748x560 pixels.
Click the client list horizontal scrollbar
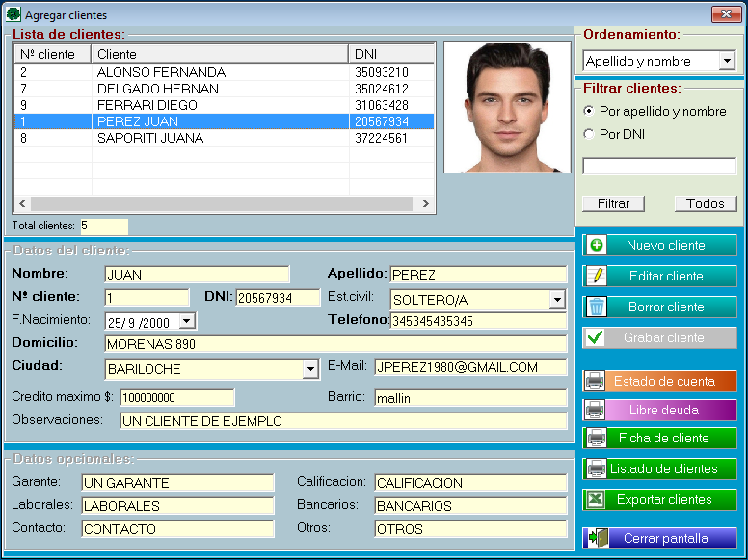224,203
